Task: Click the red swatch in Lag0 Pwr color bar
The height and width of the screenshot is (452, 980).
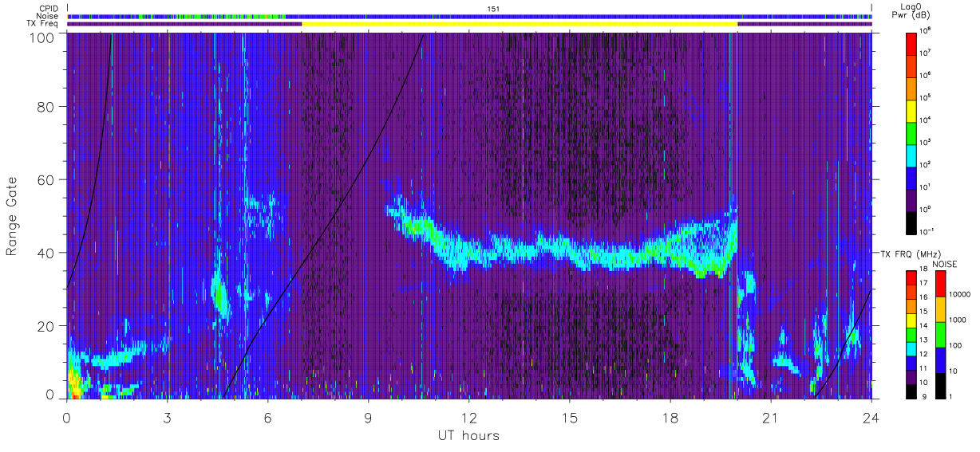Action: click(x=911, y=44)
